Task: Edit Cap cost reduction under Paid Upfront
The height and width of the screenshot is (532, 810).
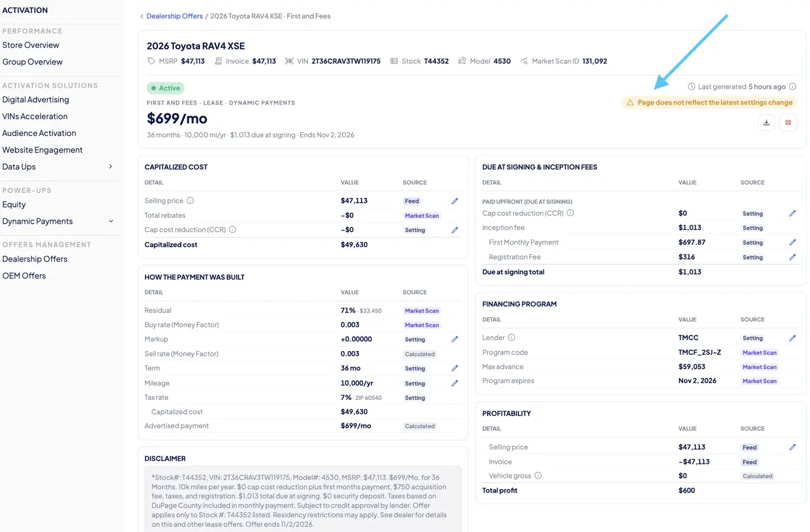Action: [793, 213]
